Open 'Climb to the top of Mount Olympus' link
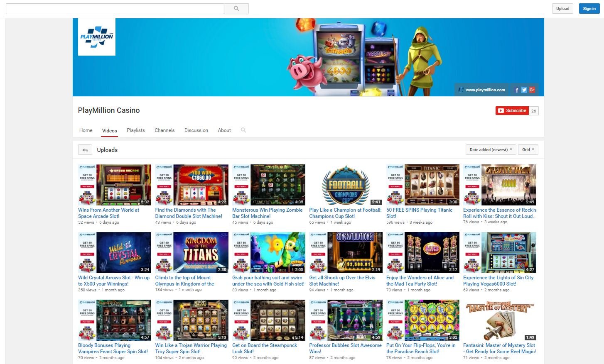The image size is (604, 364). coord(184,281)
